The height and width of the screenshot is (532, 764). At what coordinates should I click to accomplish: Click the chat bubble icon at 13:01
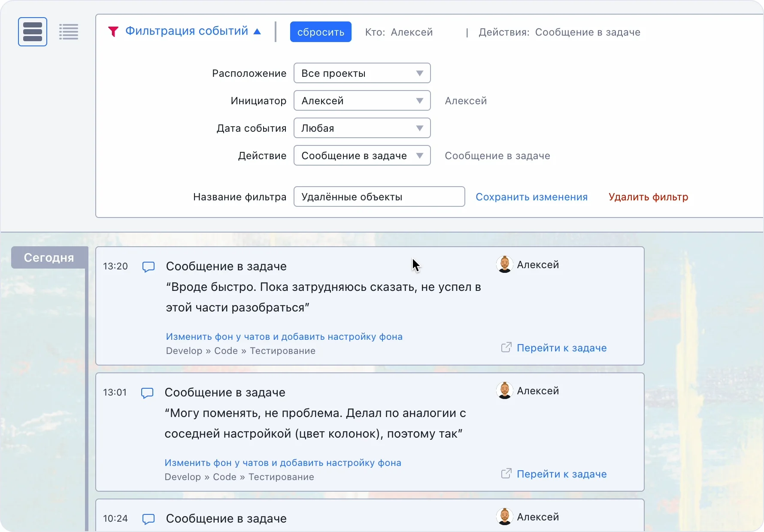147,393
